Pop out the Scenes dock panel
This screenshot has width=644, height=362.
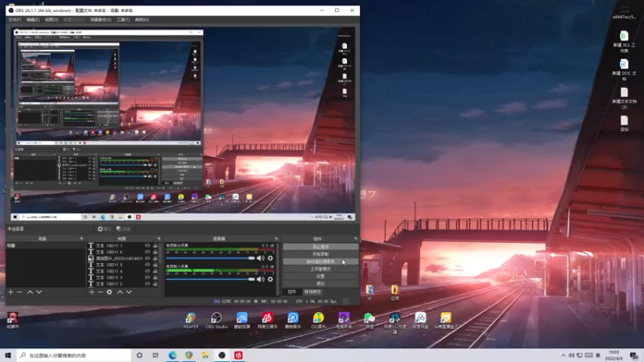(x=81, y=238)
